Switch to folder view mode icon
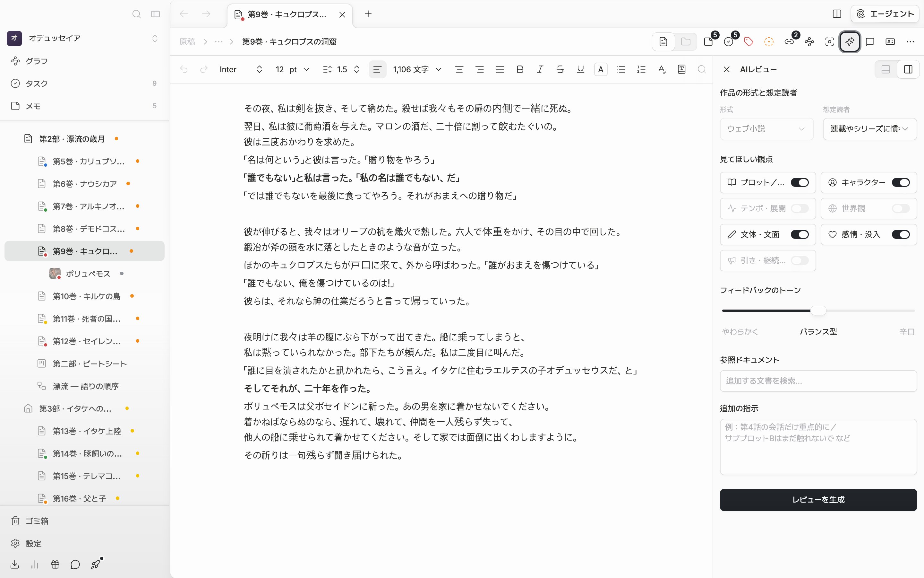 pos(686,41)
